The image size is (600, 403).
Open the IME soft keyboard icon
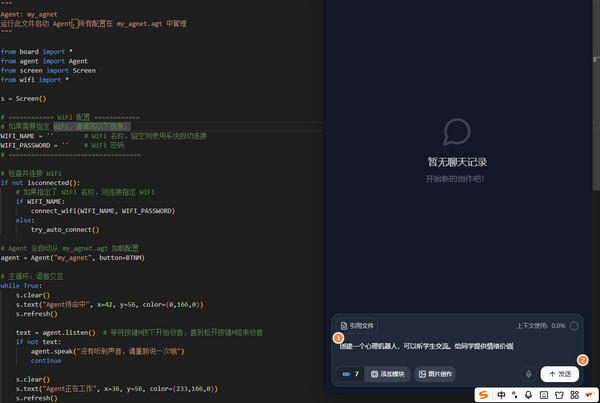tap(543, 395)
